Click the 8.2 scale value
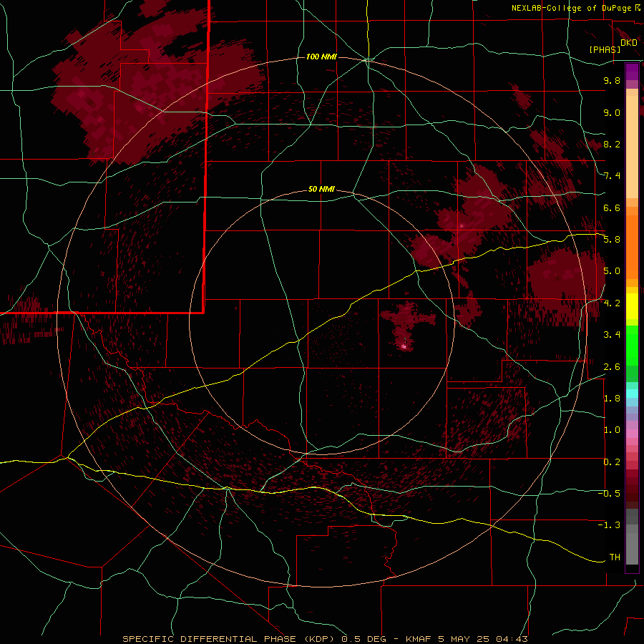The image size is (644, 644). point(612,144)
